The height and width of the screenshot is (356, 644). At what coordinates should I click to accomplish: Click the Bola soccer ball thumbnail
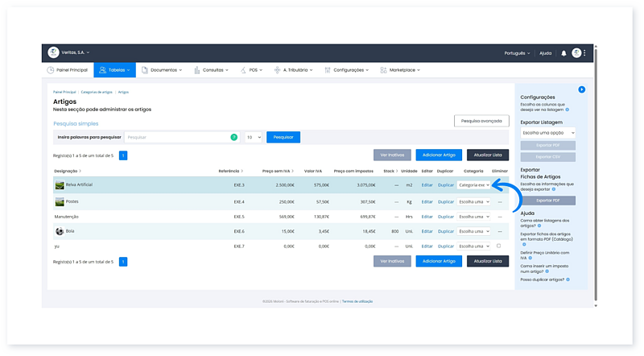[x=60, y=230]
